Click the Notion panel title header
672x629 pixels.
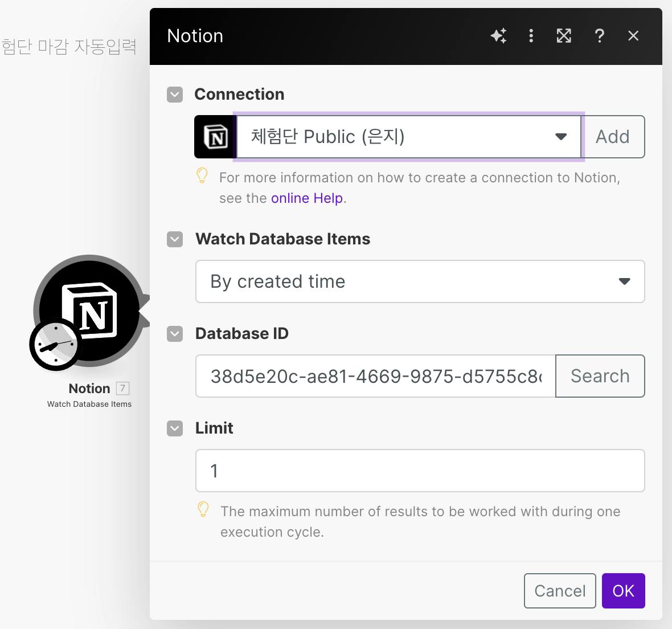click(195, 36)
